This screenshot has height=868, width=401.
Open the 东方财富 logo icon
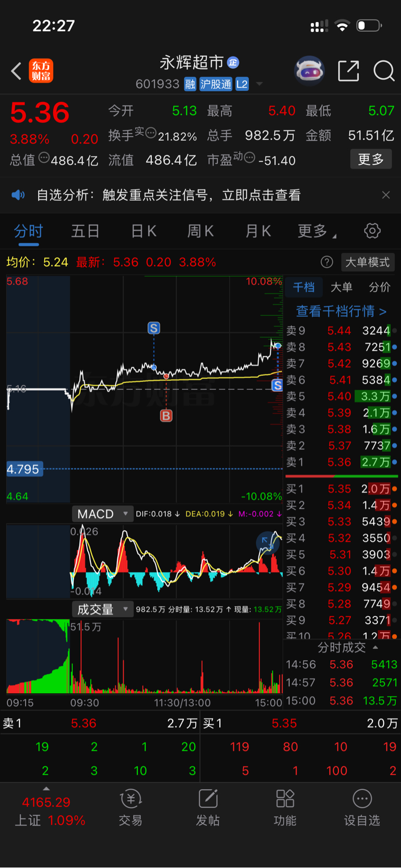[41, 71]
